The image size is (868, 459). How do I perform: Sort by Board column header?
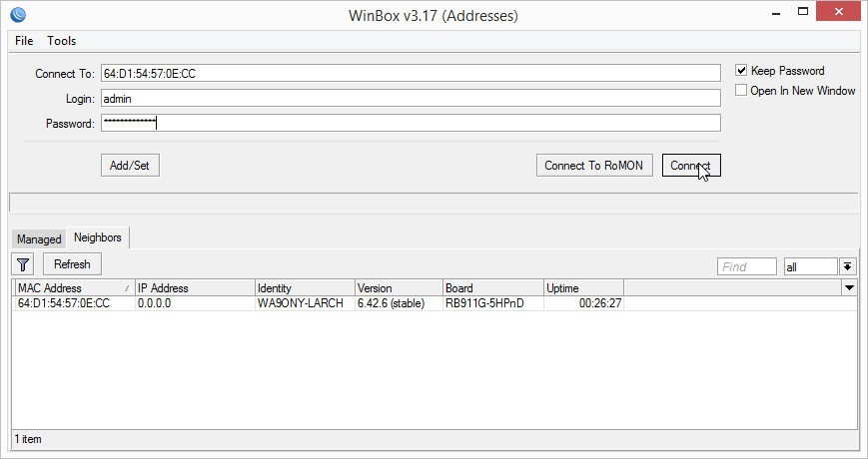492,288
